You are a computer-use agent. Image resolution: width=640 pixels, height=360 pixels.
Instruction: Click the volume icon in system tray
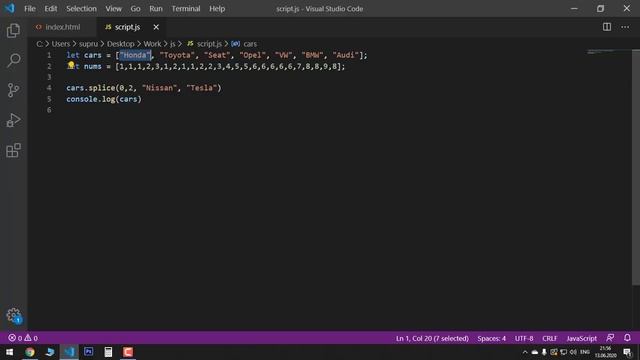(573, 352)
